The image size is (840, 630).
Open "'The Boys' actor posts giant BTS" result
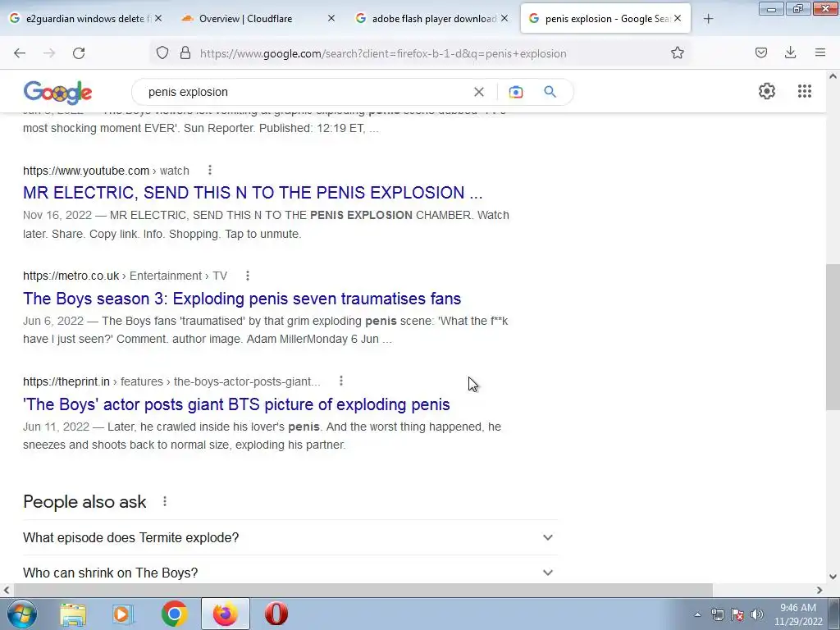(x=236, y=404)
